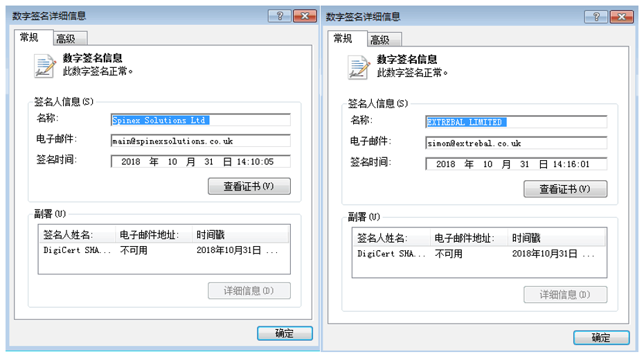Click the 电子邮件地址 column header in the Spinex dialog
Screen dimensions: 644x359
pyautogui.click(x=154, y=235)
